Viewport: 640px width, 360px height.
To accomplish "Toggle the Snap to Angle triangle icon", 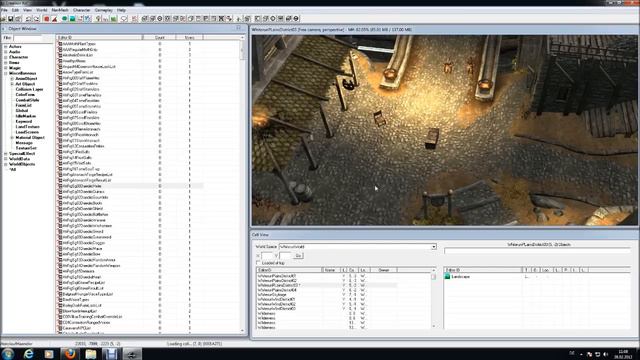I will [x=54, y=19].
